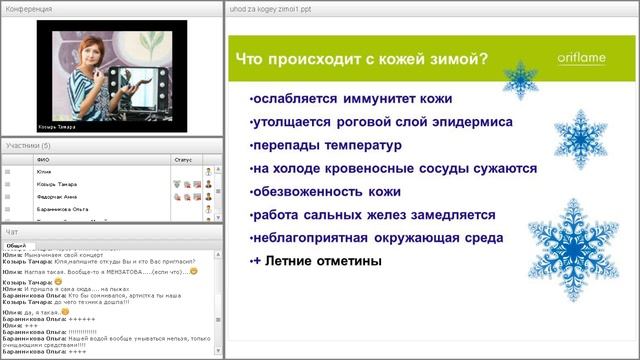Click the third status icon for Федорчак Анна
The image size is (640, 360).
click(x=197, y=197)
